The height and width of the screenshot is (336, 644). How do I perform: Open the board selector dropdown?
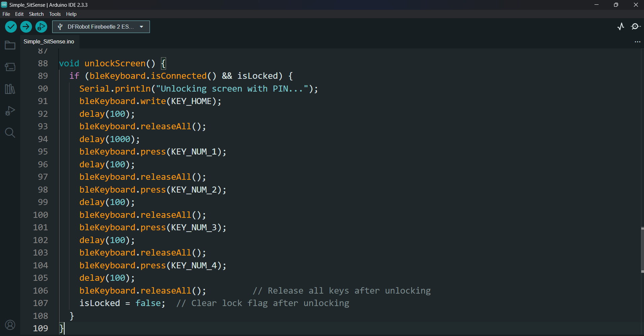pos(101,27)
